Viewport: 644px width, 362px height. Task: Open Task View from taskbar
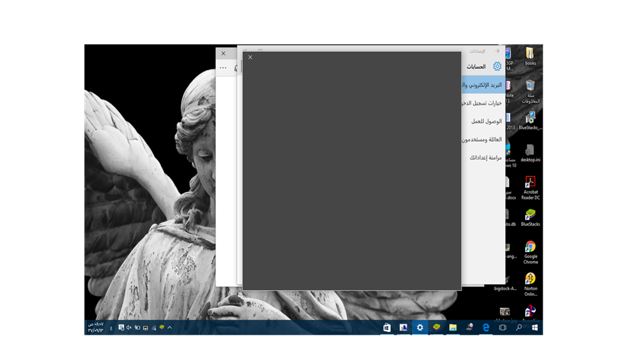pos(502,327)
